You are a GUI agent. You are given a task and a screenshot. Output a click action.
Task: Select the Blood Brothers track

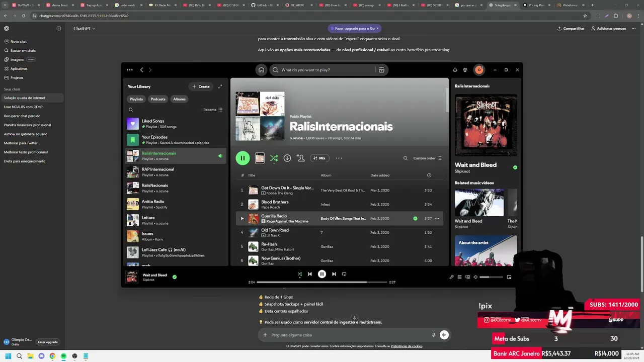click(x=340, y=204)
